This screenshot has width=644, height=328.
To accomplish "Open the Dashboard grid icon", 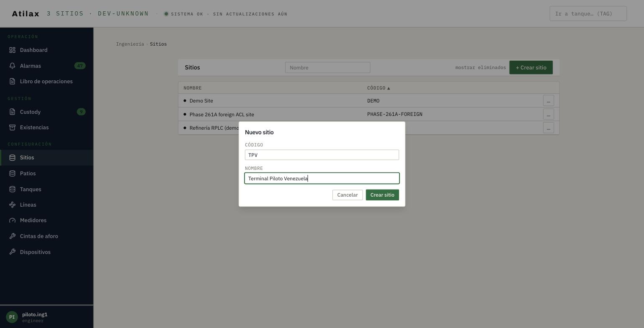I will tap(13, 50).
